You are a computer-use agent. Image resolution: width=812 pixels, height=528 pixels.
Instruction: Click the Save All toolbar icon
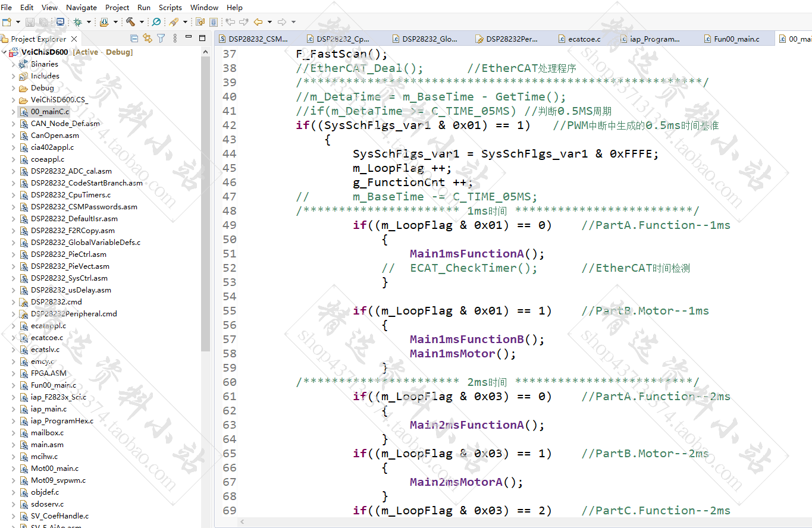tap(43, 22)
